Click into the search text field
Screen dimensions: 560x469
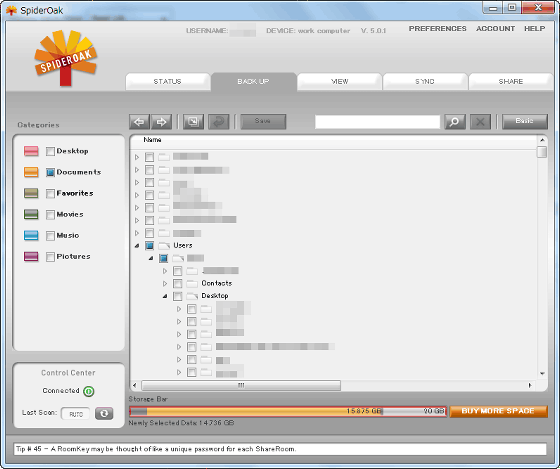point(377,122)
